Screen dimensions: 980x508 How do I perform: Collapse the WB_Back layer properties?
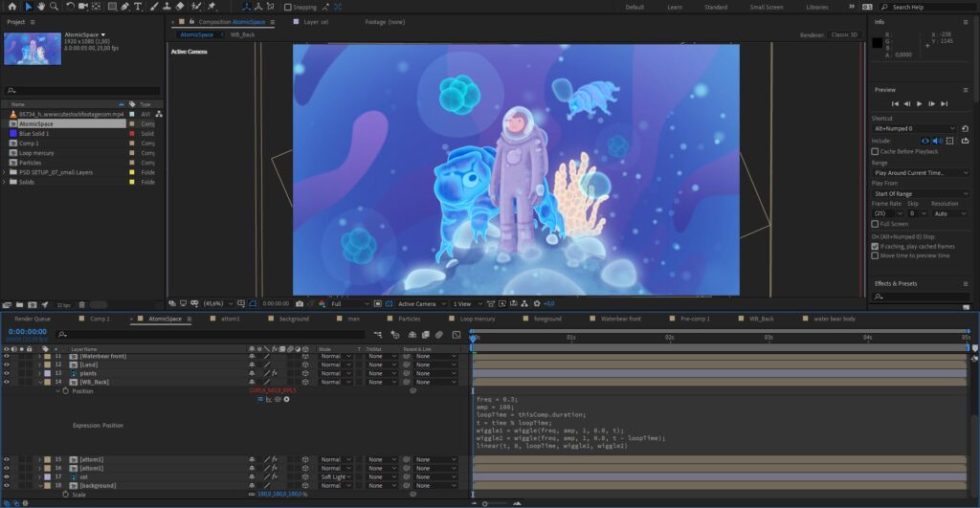39,382
